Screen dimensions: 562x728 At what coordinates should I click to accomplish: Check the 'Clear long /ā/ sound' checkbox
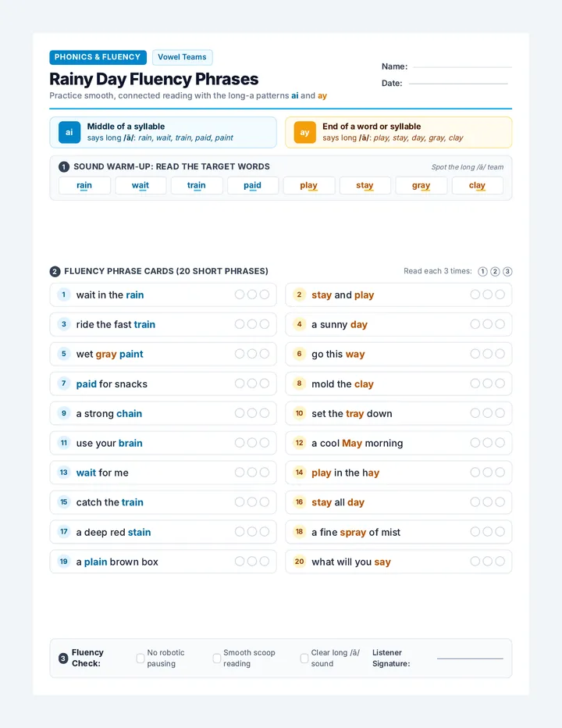pyautogui.click(x=304, y=658)
